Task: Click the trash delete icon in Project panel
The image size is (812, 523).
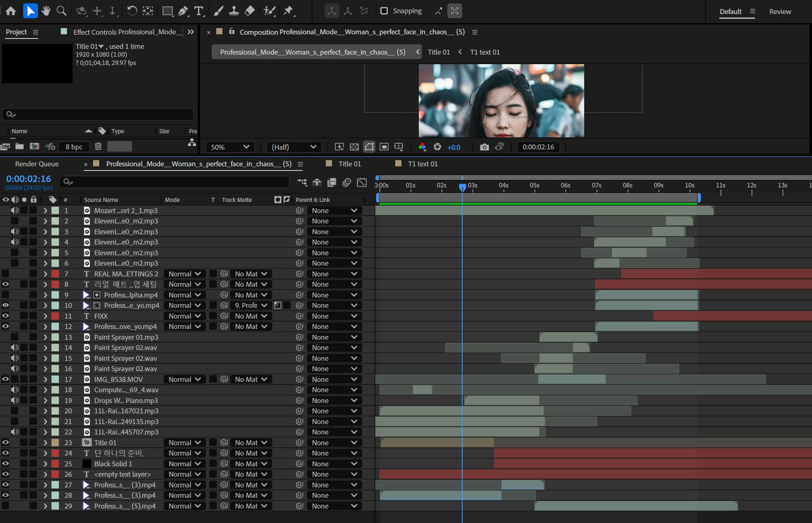Action: pos(98,146)
